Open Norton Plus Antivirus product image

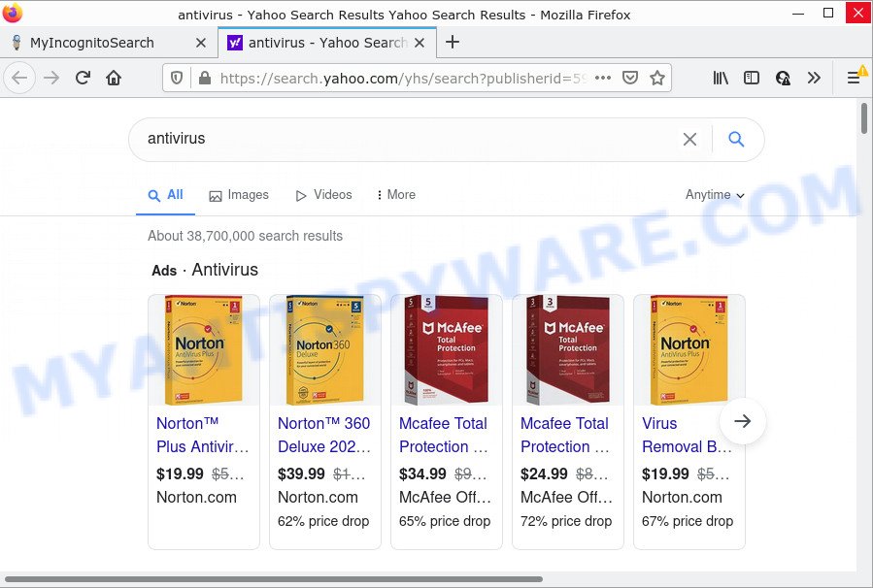pyautogui.click(x=204, y=350)
